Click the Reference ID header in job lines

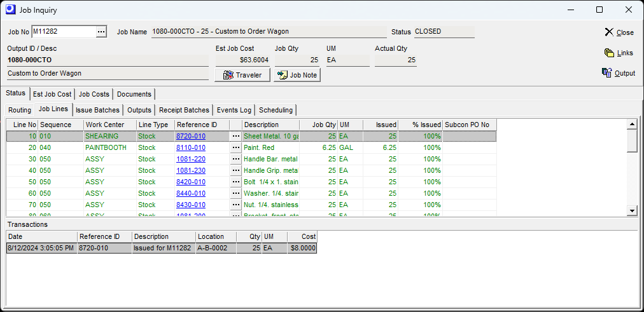tap(202, 125)
